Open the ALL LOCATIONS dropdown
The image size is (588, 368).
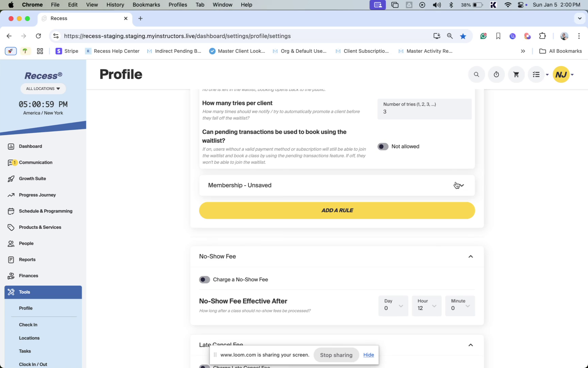[x=43, y=89]
